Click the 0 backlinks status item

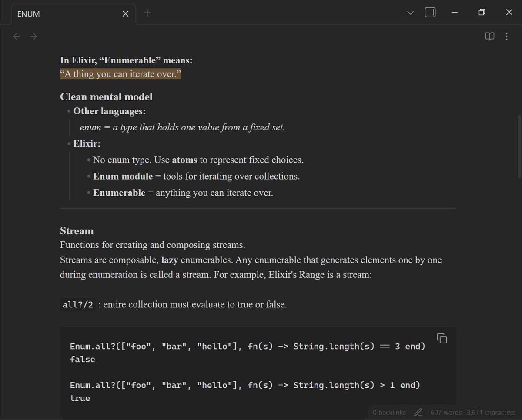pos(389,412)
